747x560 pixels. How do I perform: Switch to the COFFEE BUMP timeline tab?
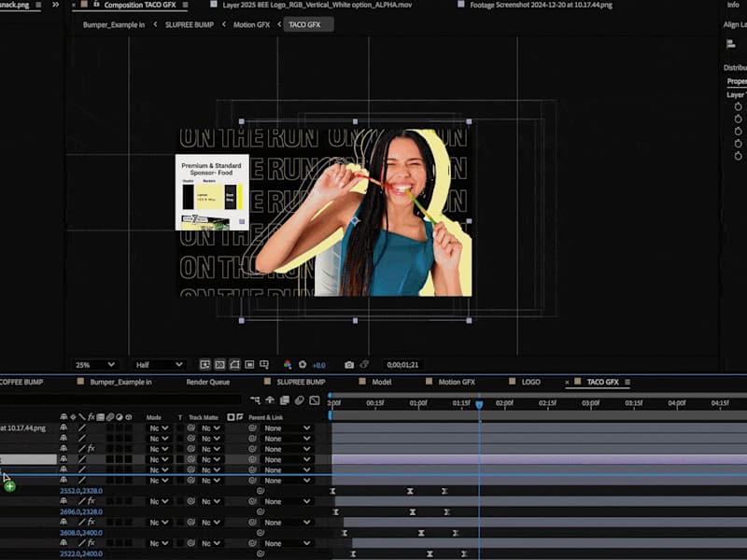coord(21,382)
